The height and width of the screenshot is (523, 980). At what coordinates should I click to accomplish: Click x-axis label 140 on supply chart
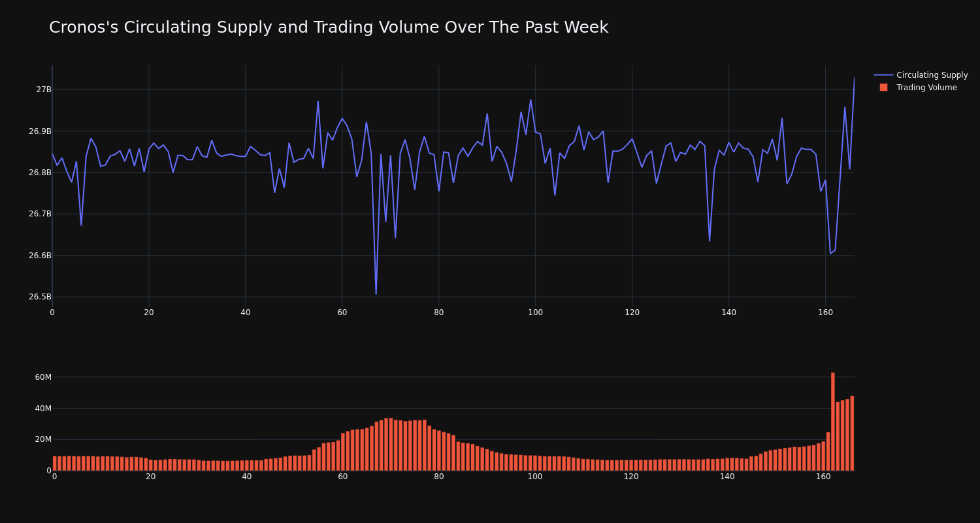click(x=728, y=312)
